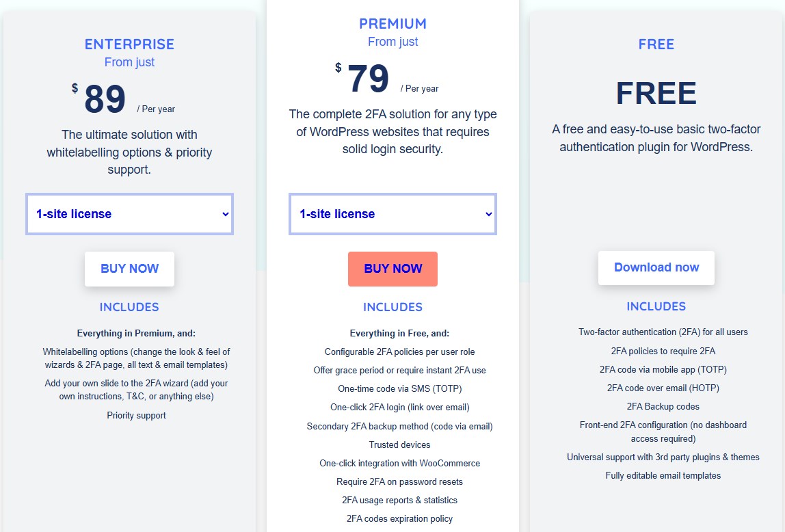The image size is (785, 532).
Task: Click INCLUDES heading under Download now
Action: tap(656, 306)
